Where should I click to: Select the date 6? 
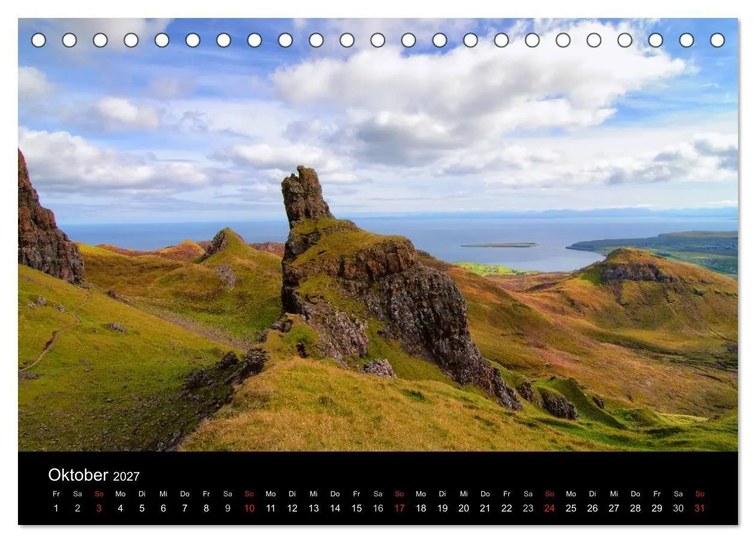point(163,508)
